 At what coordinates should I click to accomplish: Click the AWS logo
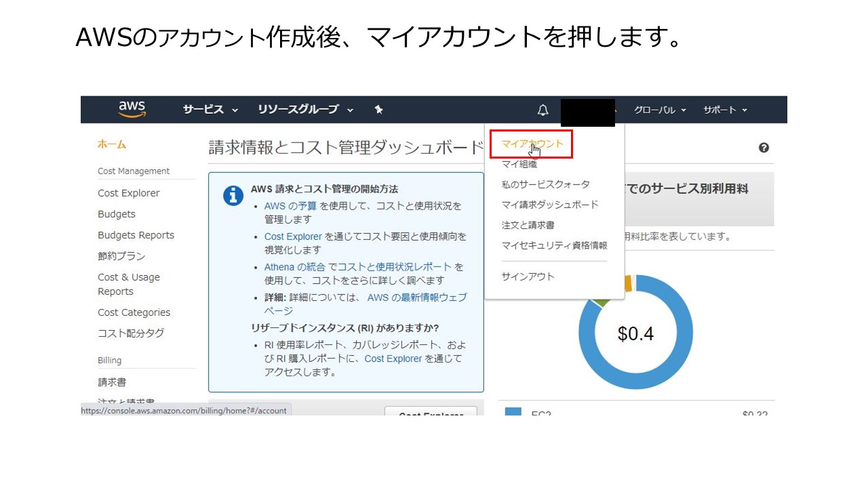[x=132, y=109]
